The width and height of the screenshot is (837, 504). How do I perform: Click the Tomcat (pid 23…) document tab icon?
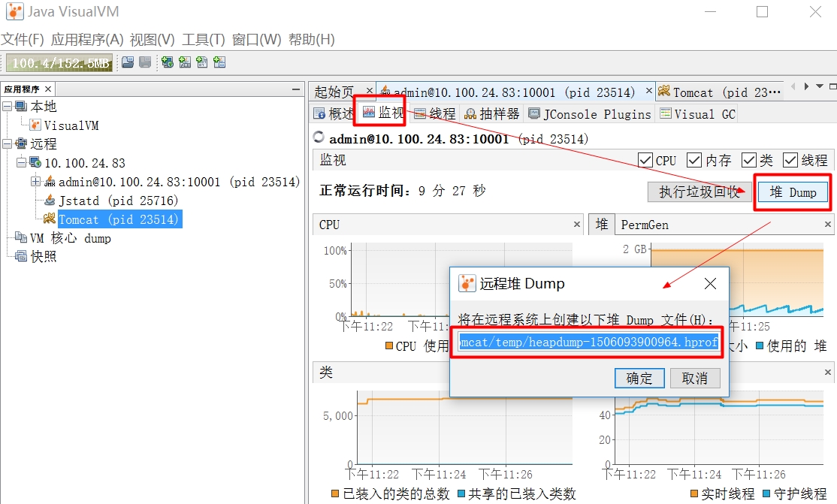point(664,92)
